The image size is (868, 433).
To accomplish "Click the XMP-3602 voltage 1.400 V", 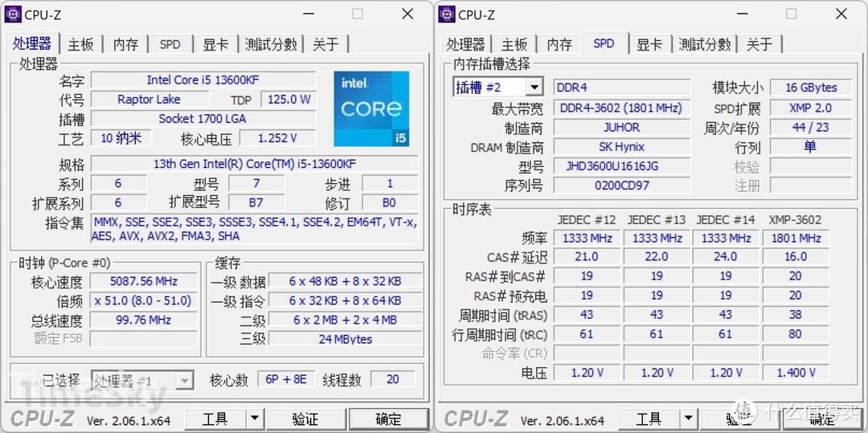I will pos(796,373).
